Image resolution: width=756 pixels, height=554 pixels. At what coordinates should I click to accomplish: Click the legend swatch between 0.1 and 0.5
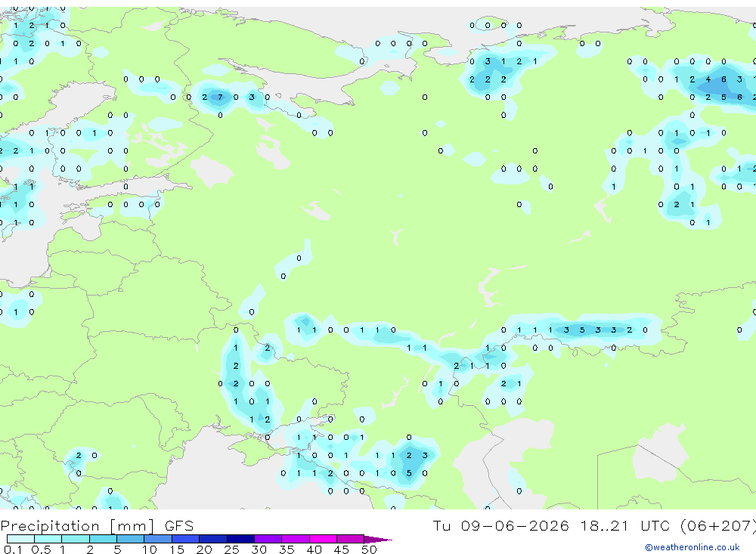[20, 539]
